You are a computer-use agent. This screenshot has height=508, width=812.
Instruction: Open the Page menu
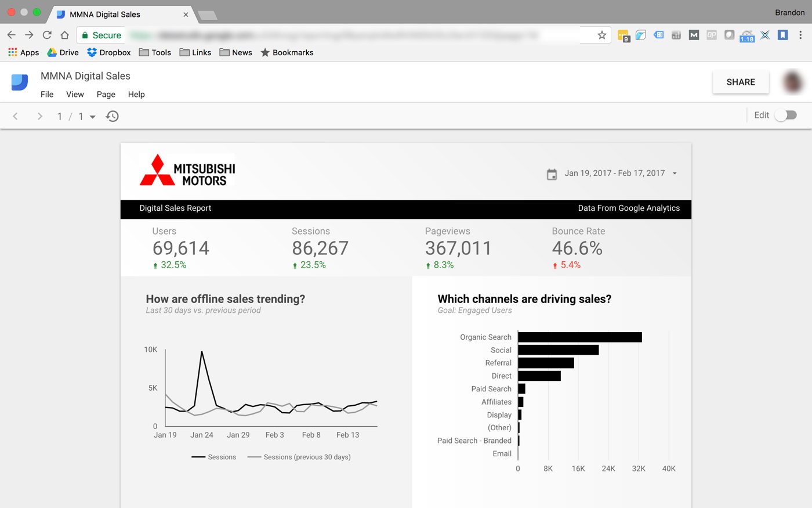[106, 94]
